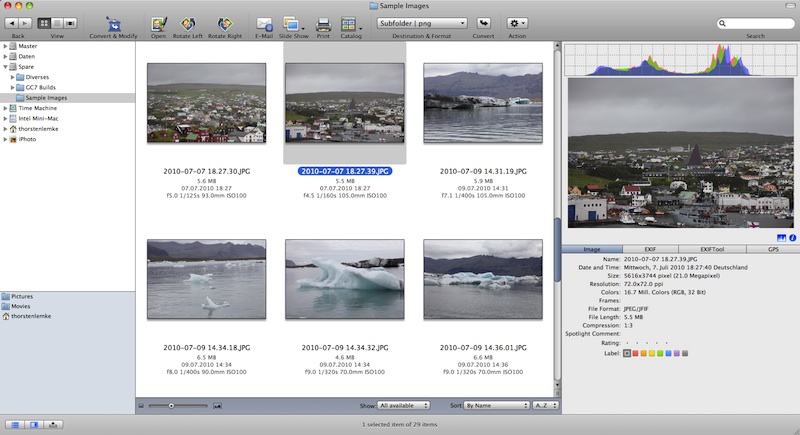Toggle the list view button in bottom bar
Image resolution: width=800 pixels, height=435 pixels.
tap(15, 425)
